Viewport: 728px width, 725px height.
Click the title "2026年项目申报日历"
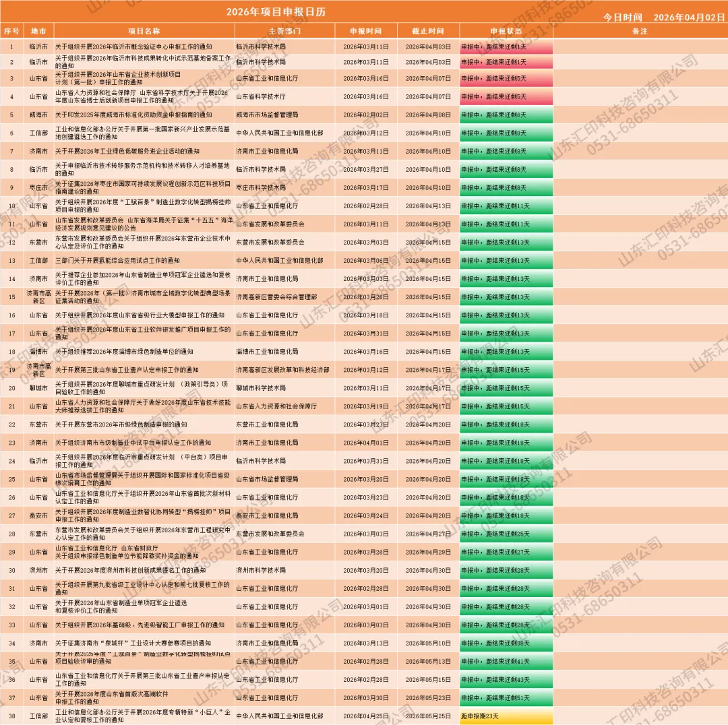(276, 12)
